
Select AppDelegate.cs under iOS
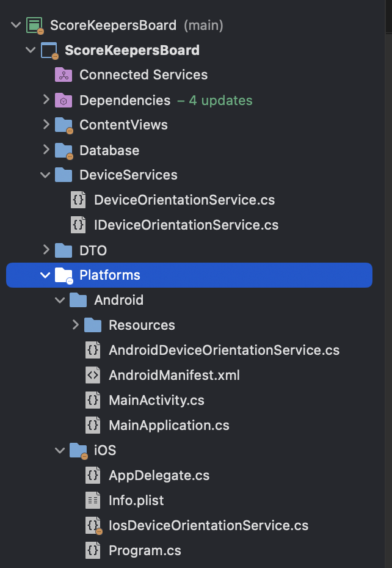(159, 475)
